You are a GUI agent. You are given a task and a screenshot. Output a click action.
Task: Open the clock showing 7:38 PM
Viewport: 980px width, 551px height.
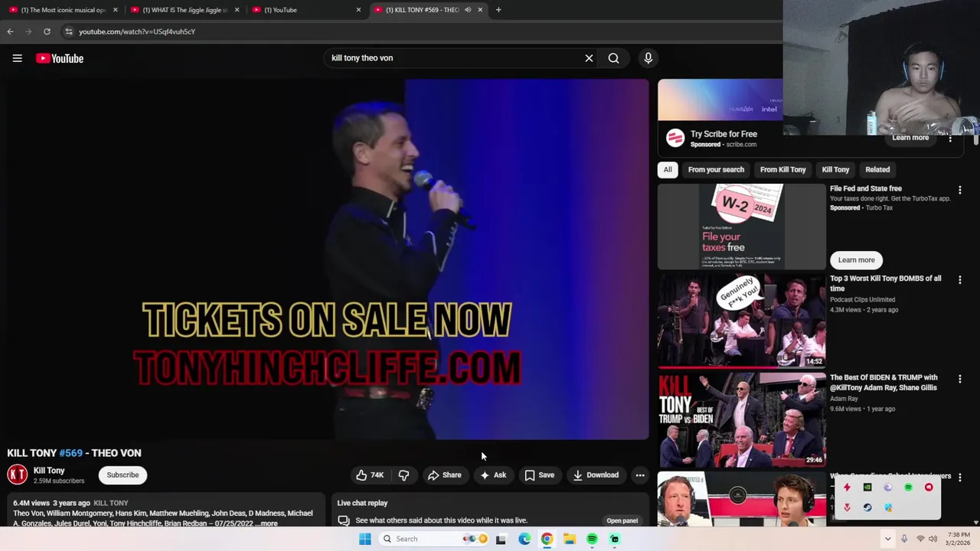coord(959,539)
